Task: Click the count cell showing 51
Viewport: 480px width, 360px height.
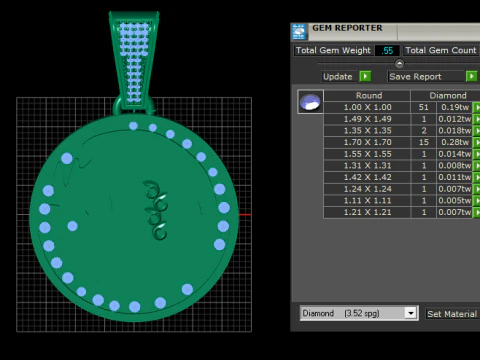Action: (x=424, y=107)
